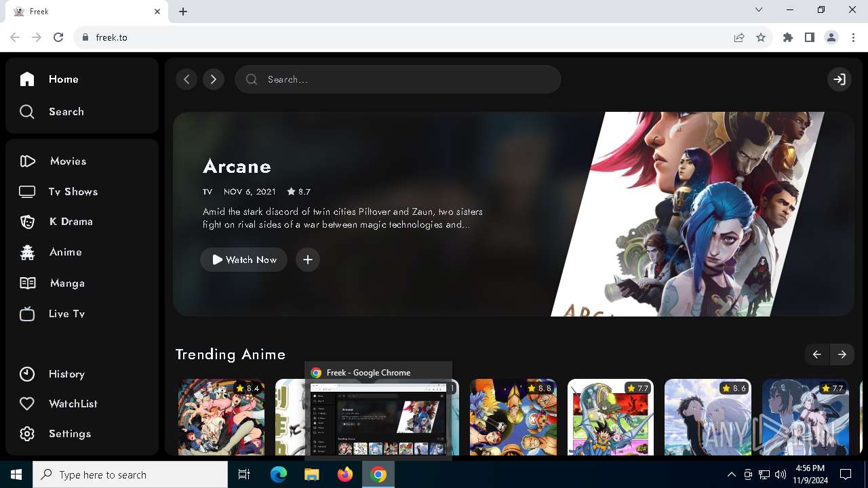Image resolution: width=868 pixels, height=488 pixels.
Task: Open the Windows notification center
Action: tap(846, 474)
